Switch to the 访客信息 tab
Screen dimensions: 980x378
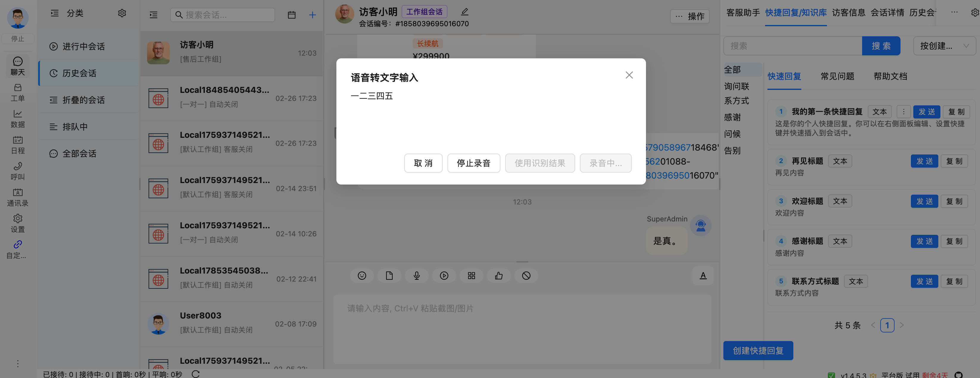click(x=848, y=13)
